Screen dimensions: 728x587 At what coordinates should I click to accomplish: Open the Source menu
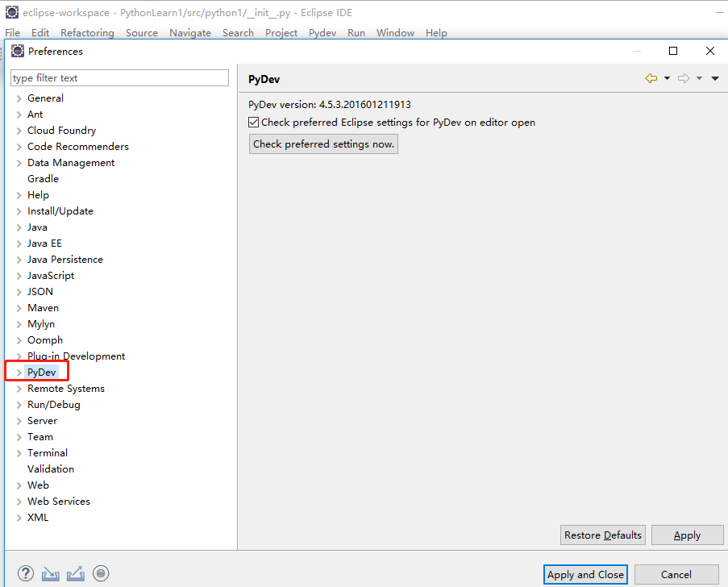(x=142, y=32)
